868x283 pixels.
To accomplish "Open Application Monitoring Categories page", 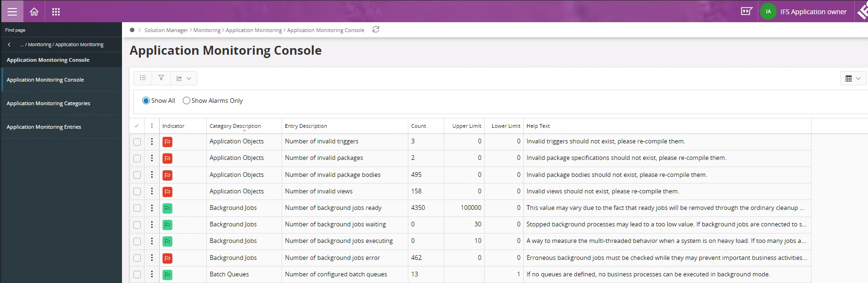I will (x=48, y=103).
